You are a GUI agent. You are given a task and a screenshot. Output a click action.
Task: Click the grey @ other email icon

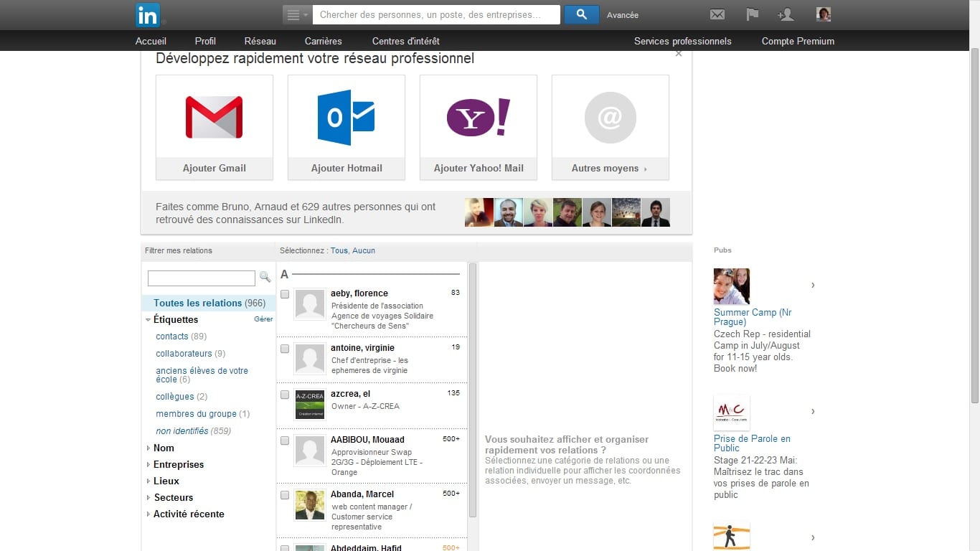coord(610,117)
